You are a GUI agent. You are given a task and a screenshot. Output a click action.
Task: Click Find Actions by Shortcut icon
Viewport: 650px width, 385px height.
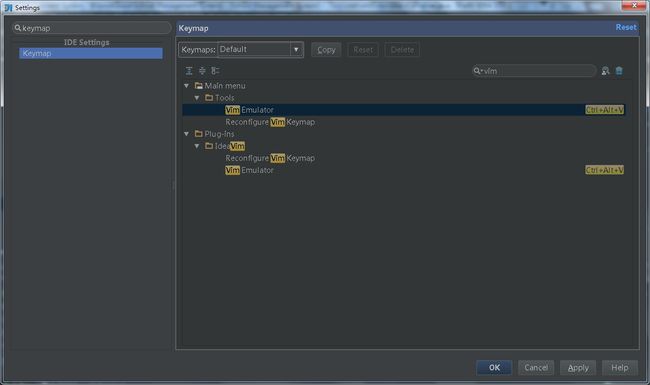pyautogui.click(x=605, y=71)
